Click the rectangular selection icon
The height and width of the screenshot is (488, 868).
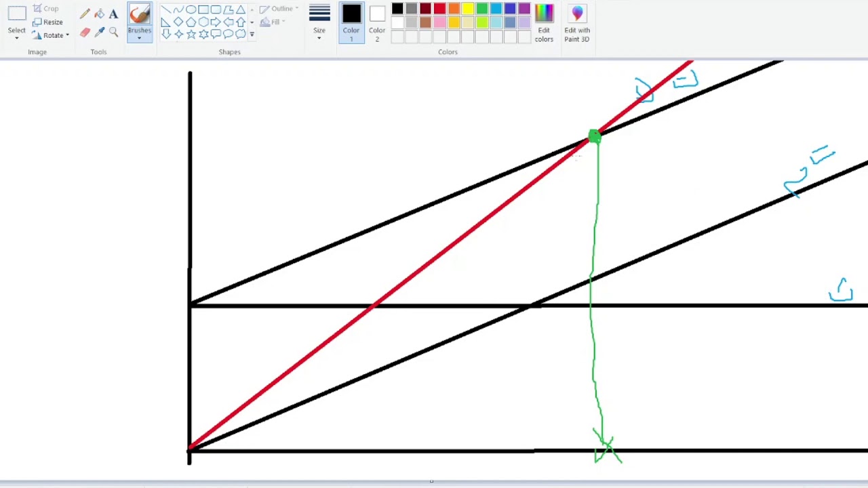17,14
